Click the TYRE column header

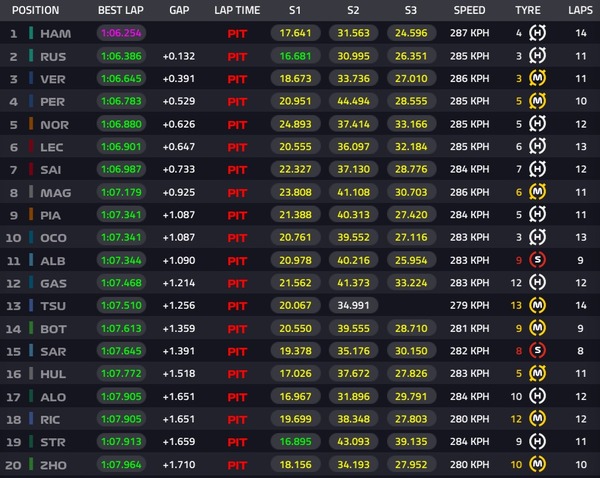tap(528, 10)
